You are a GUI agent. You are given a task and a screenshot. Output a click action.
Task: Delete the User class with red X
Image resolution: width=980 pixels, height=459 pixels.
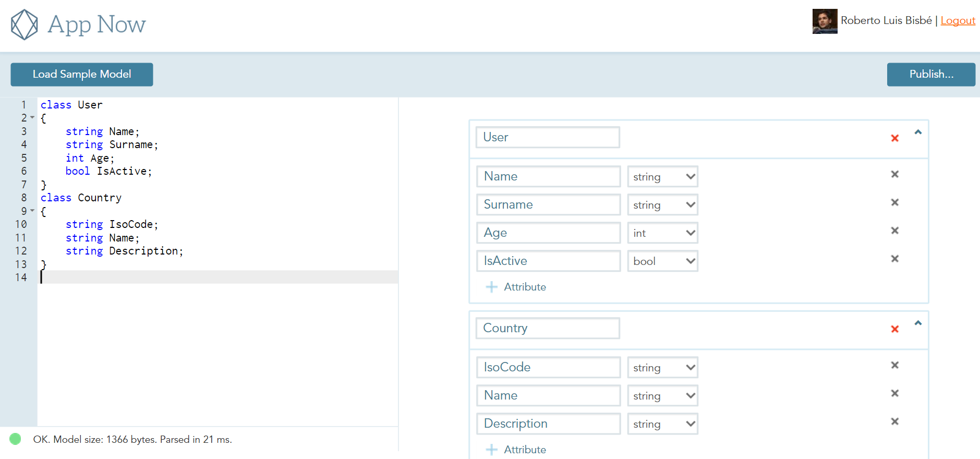pyautogui.click(x=894, y=138)
